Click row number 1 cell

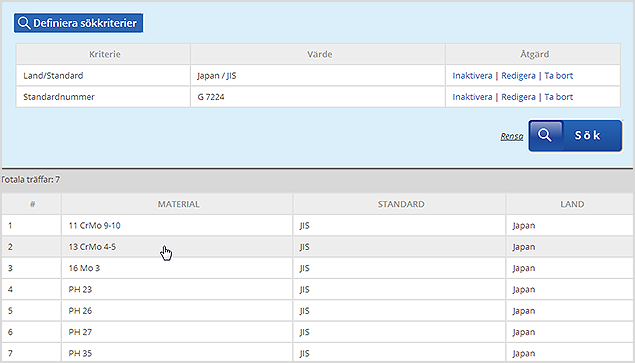[32, 226]
